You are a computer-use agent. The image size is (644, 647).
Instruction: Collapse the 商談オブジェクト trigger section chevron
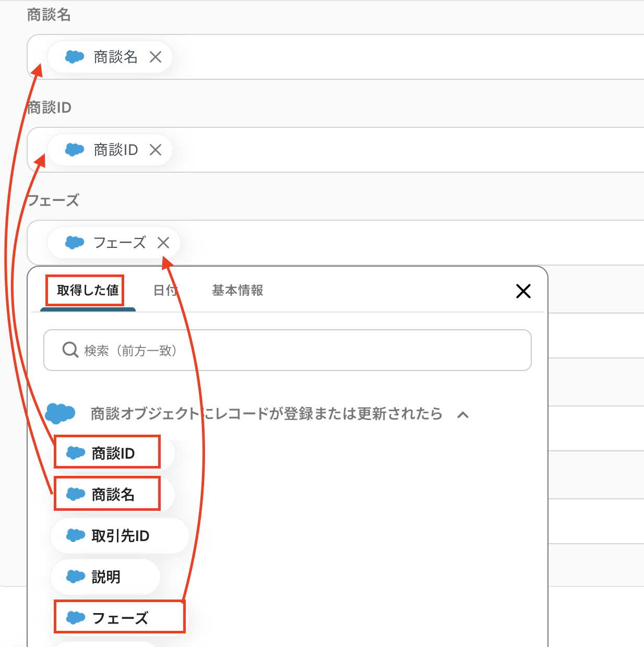coord(463,415)
